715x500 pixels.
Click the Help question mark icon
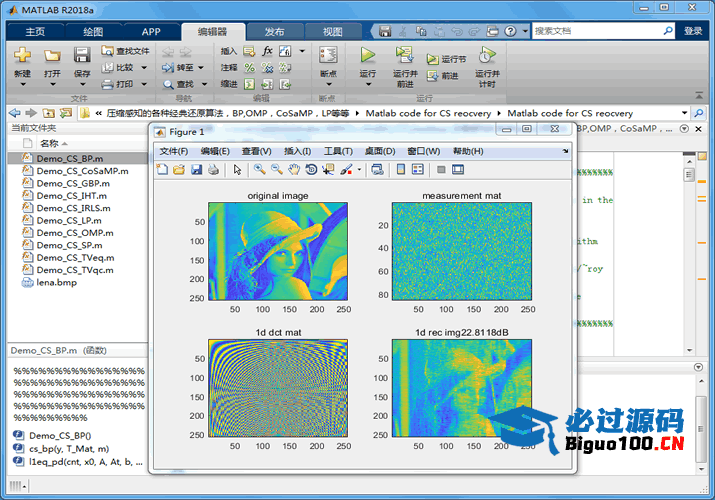[510, 31]
